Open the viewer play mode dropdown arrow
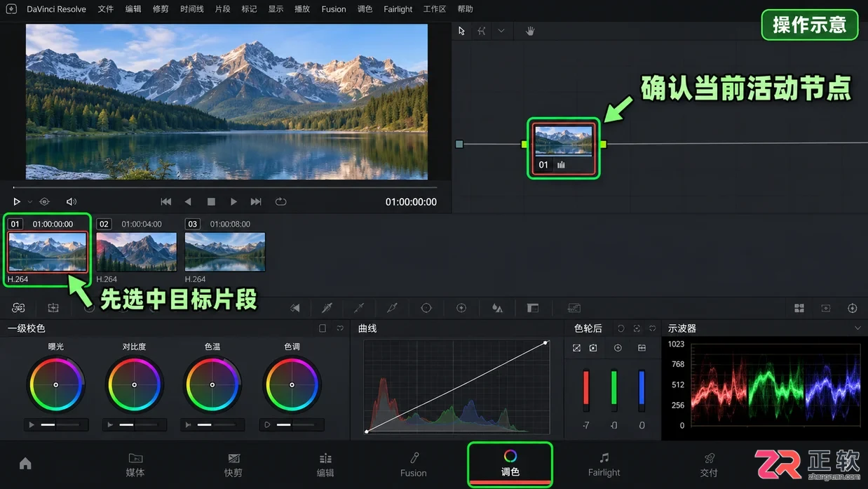This screenshot has width=868, height=489. click(x=29, y=202)
